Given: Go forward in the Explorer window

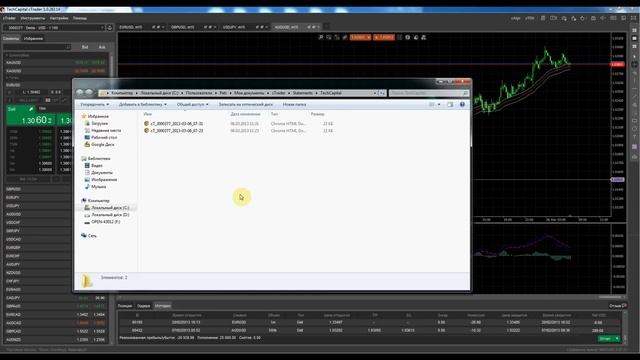Looking at the screenshot, I should (x=89, y=93).
